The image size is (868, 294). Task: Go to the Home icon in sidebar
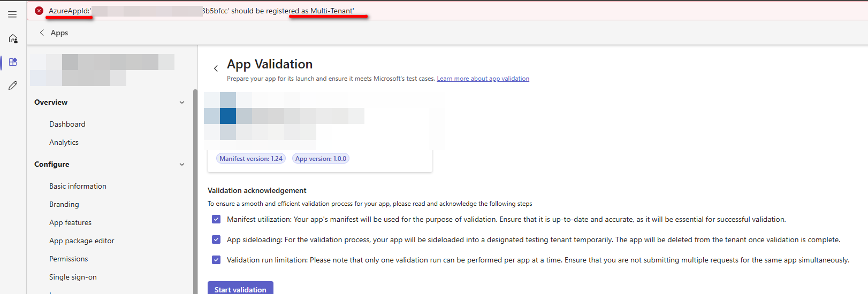[13, 38]
